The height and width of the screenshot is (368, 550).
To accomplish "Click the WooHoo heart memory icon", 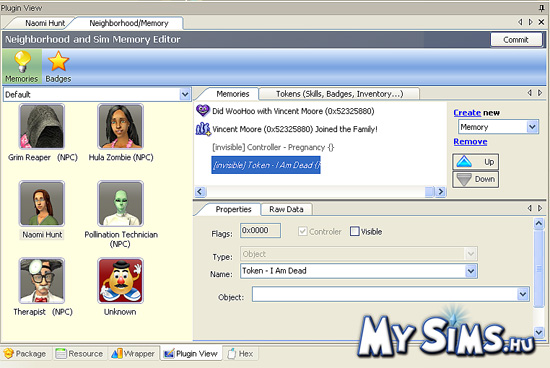I will pos(203,111).
